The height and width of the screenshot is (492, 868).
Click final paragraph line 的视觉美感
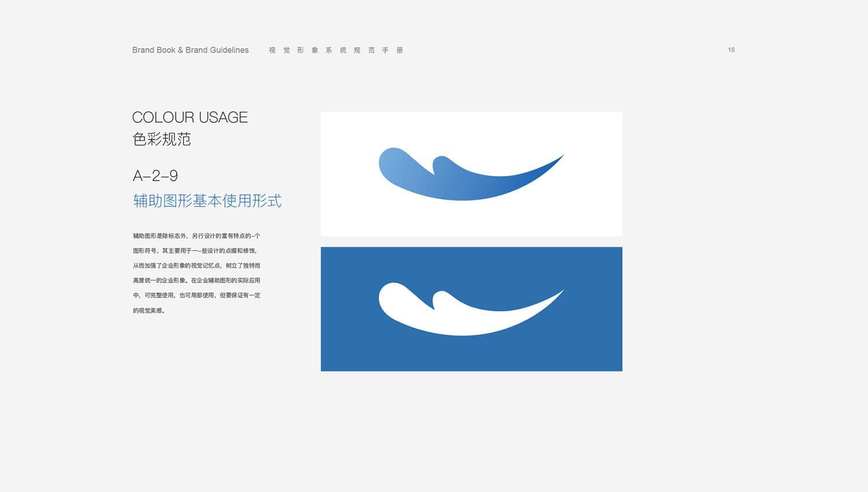coord(149,311)
